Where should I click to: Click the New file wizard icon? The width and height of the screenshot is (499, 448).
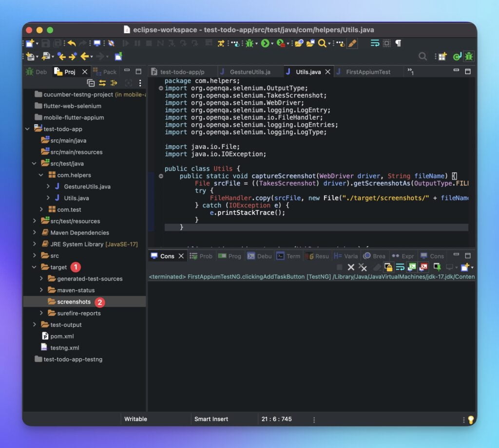pos(30,43)
